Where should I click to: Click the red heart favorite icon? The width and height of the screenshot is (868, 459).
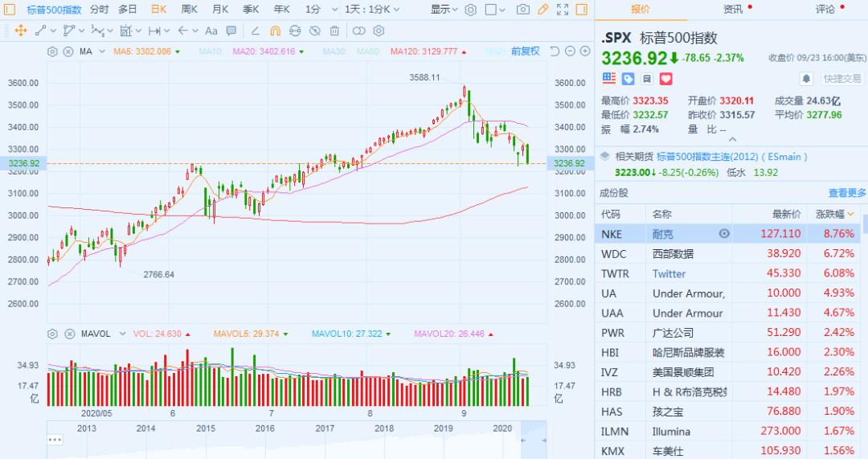tap(665, 79)
